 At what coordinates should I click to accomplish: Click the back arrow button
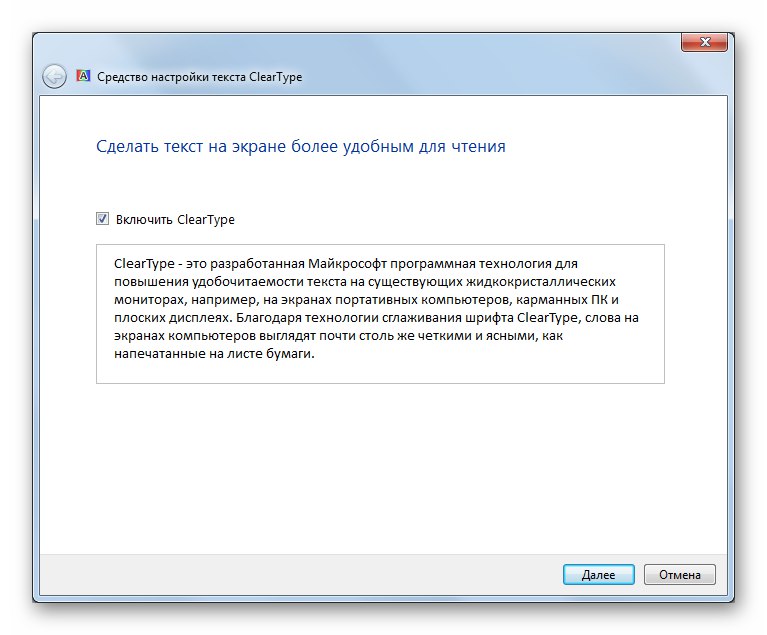coord(54,76)
